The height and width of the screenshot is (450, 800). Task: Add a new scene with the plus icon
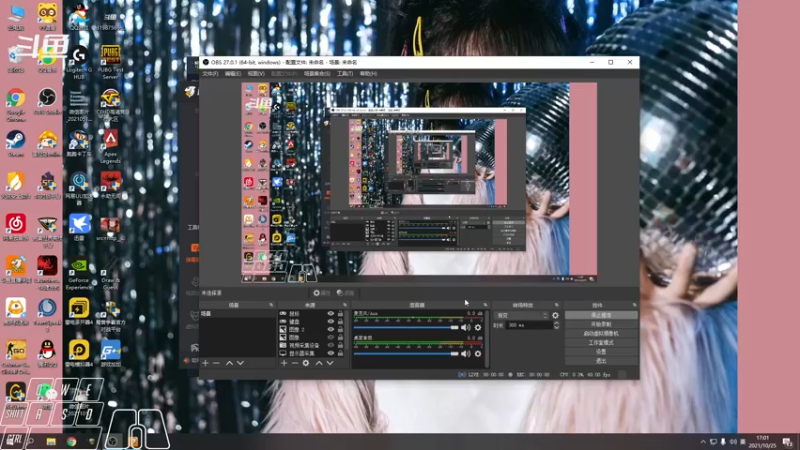[x=205, y=363]
